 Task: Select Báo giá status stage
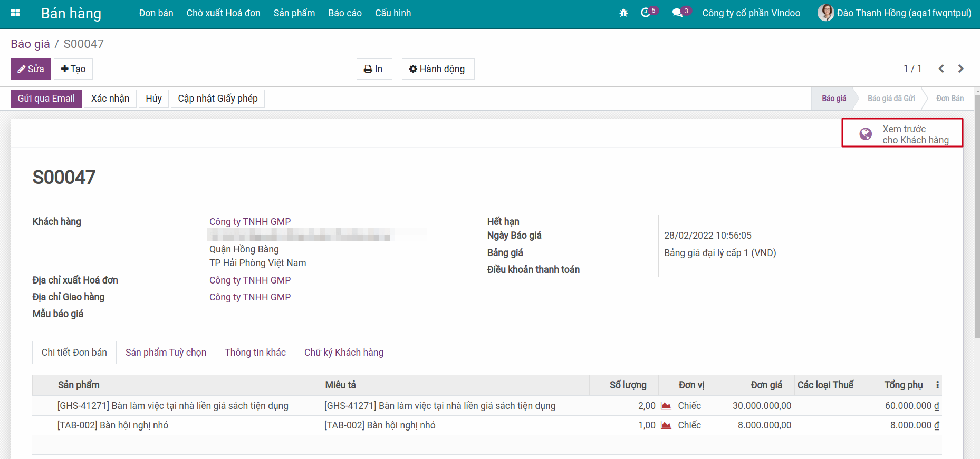[x=834, y=99]
